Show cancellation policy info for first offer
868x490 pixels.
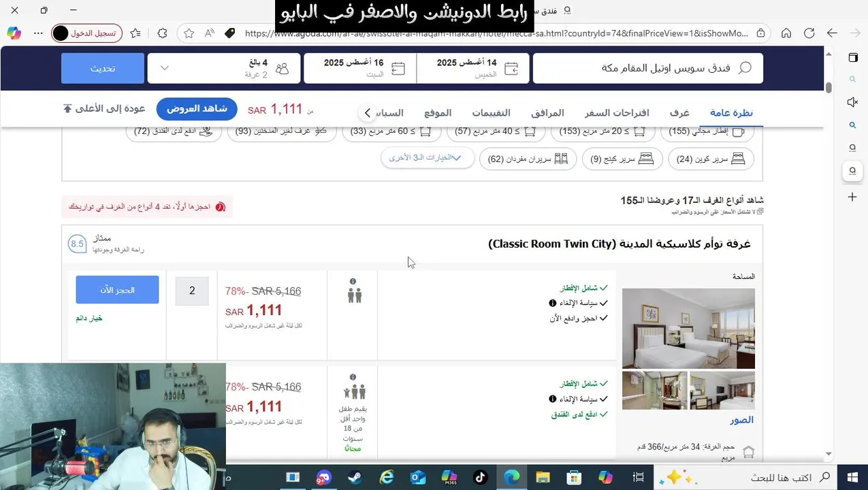point(553,303)
